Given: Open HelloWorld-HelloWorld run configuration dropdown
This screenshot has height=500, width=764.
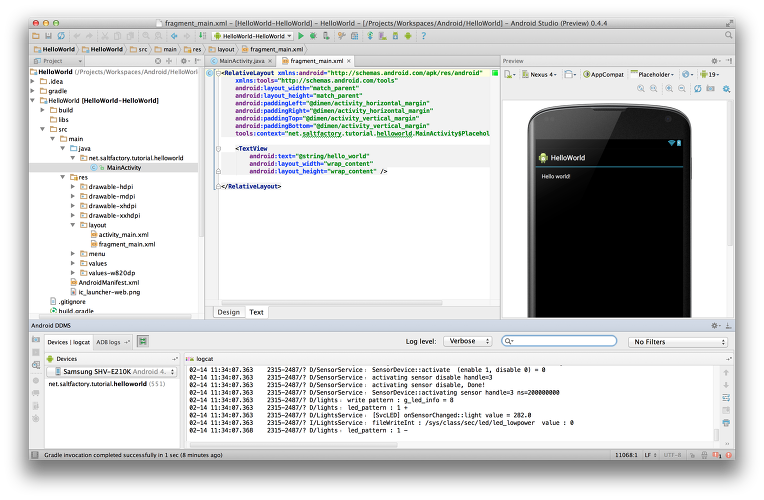Looking at the screenshot, I should coord(253,36).
